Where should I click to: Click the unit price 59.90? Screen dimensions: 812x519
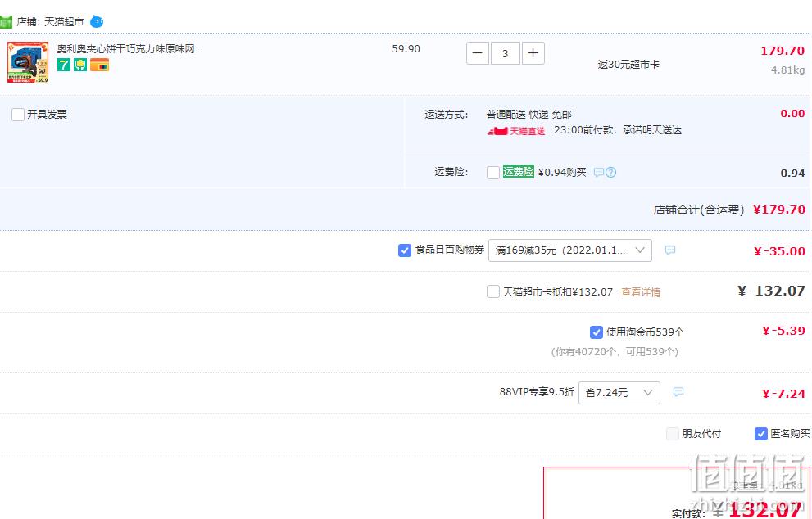[406, 48]
